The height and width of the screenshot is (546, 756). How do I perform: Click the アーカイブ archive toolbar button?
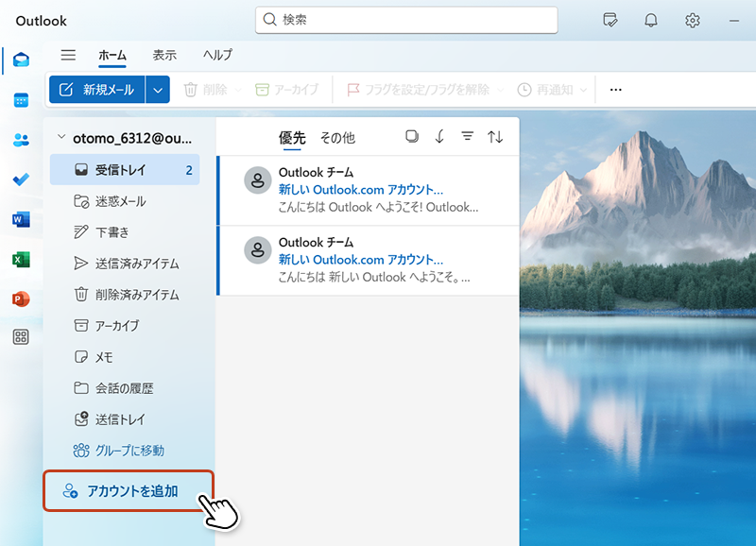(x=287, y=90)
